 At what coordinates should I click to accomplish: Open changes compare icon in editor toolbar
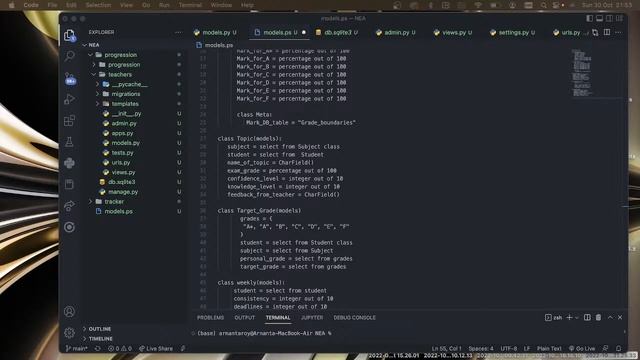point(595,32)
